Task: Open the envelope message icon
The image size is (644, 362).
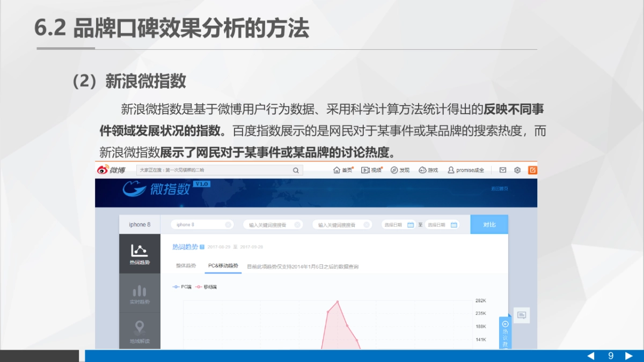Action: tap(502, 169)
